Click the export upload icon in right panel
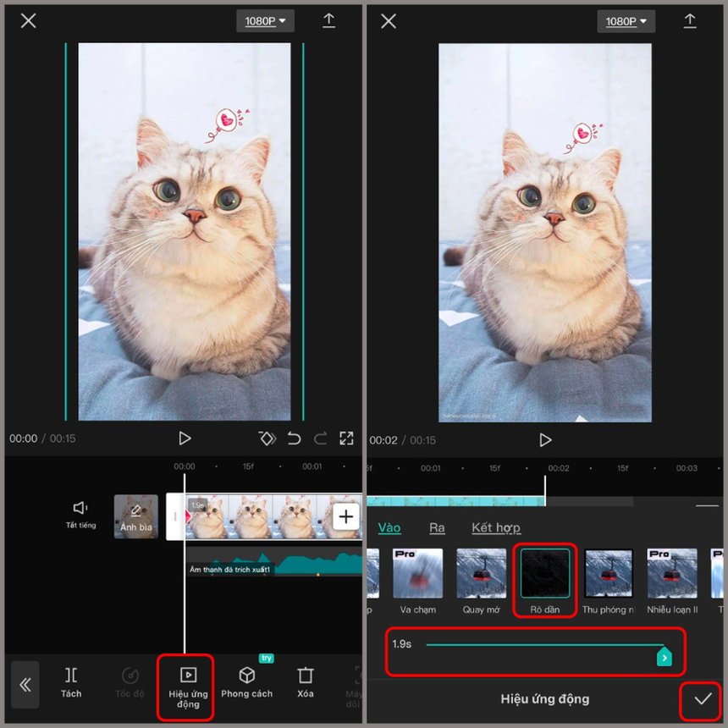 (690, 21)
